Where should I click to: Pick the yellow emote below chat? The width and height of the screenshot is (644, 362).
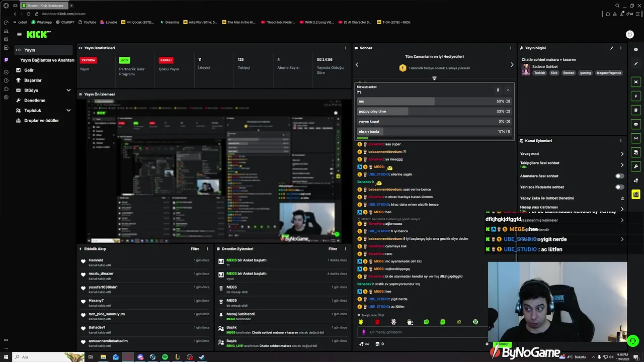pos(361,322)
